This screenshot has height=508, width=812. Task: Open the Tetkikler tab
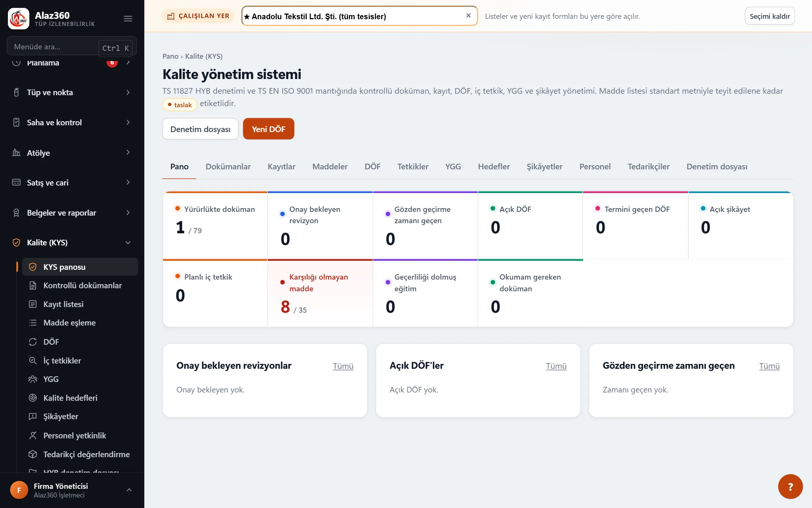(x=413, y=166)
